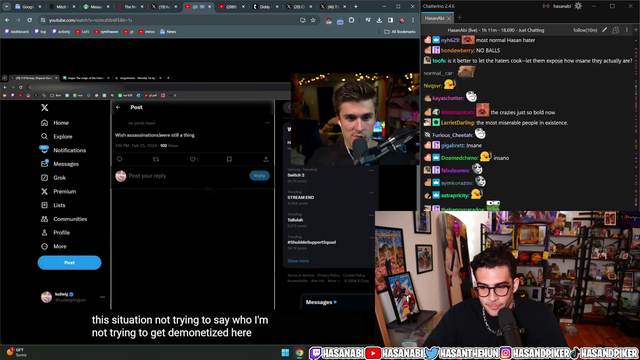Click the blue Post button in sidebar
The width and height of the screenshot is (640, 360).
pyautogui.click(x=69, y=262)
